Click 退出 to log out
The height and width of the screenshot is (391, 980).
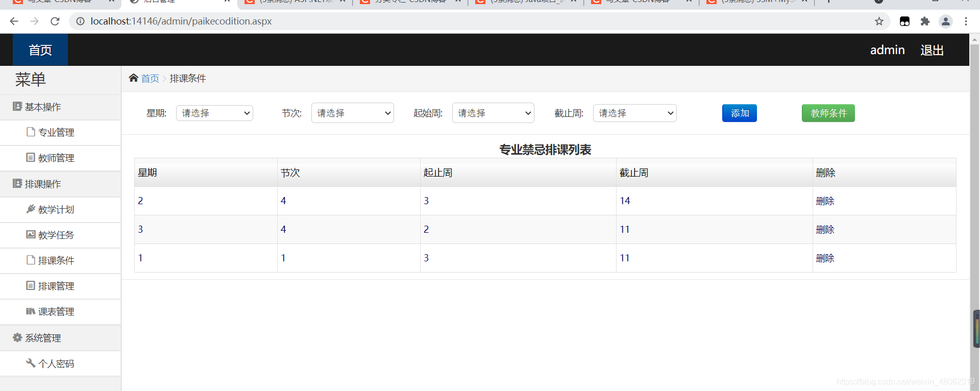click(932, 50)
